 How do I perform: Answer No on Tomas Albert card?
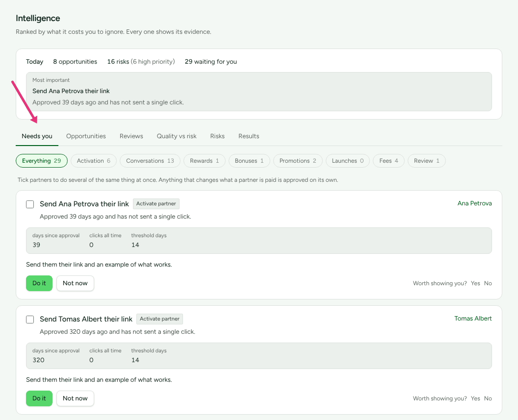coord(488,398)
